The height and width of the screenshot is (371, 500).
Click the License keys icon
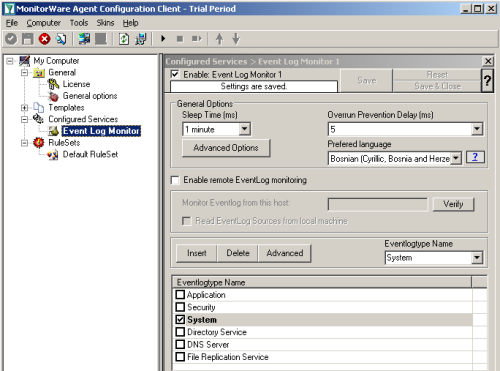(x=53, y=84)
